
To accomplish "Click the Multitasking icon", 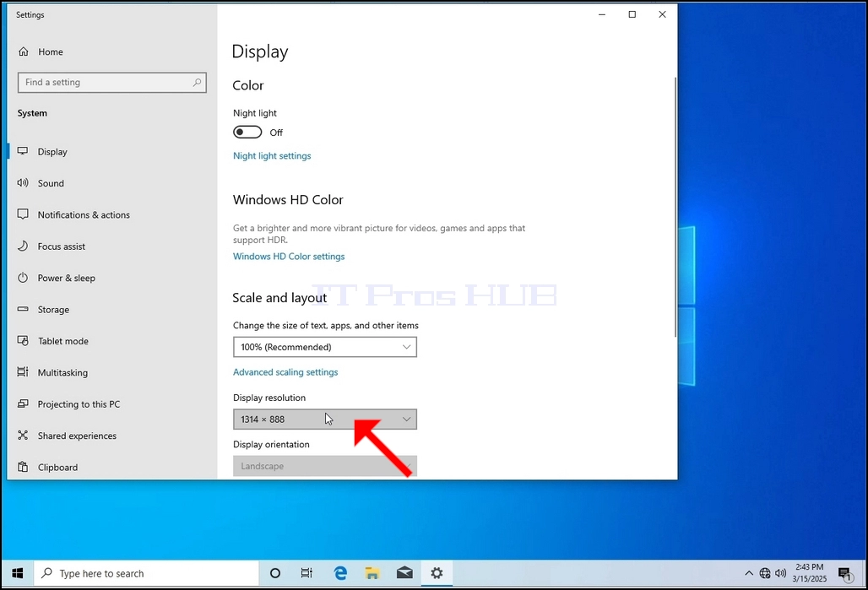I will [x=23, y=372].
